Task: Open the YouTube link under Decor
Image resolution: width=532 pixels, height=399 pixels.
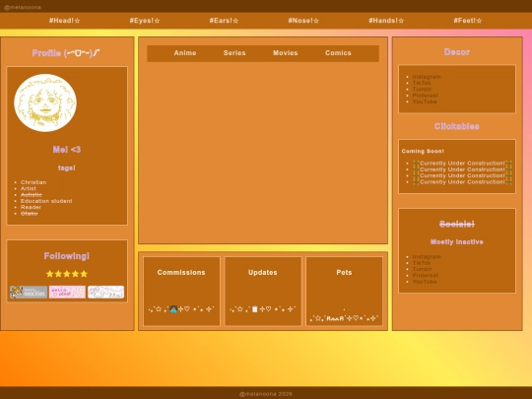Action: (425, 101)
